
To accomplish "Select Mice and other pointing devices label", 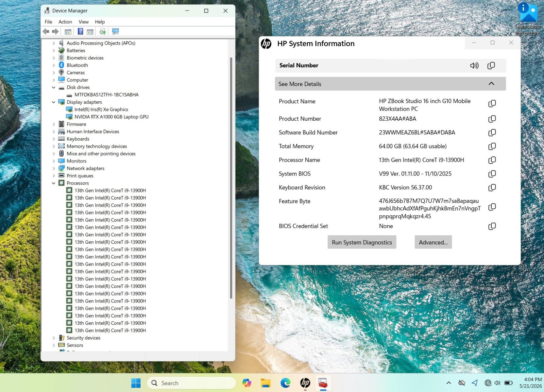I will click(x=101, y=154).
